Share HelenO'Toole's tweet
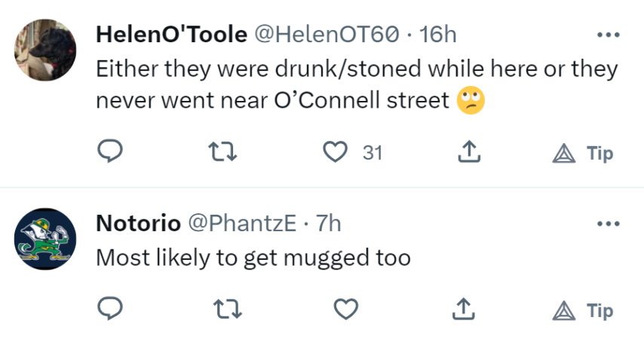 tap(469, 153)
